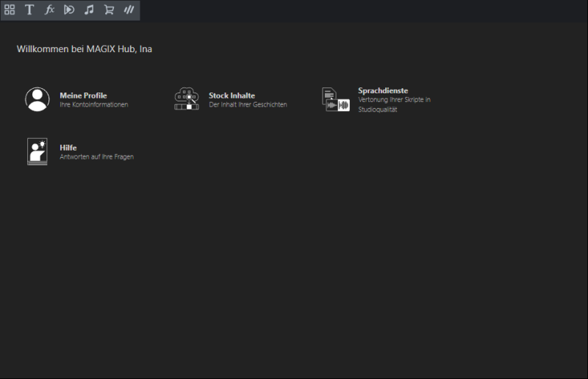The height and width of the screenshot is (379, 588).
Task: Click 'Antworten auf Ihre Fragen' description
Action: 96,157
